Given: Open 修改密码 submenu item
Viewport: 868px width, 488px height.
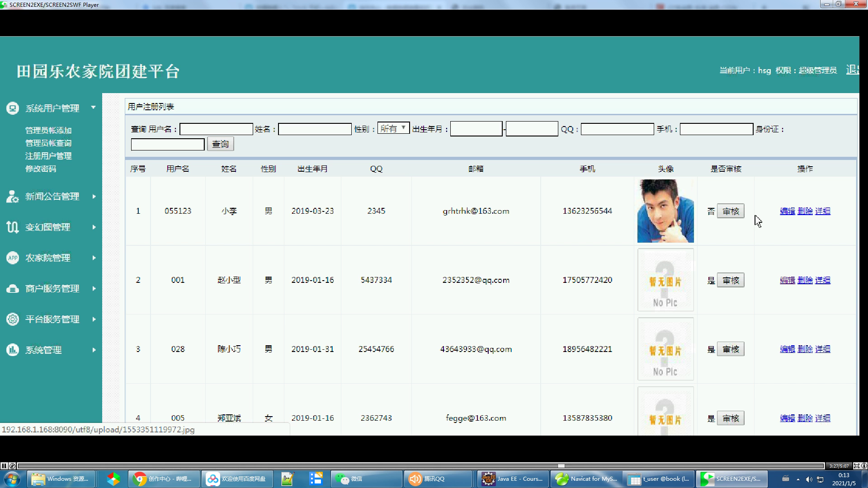Looking at the screenshot, I should coord(41,169).
